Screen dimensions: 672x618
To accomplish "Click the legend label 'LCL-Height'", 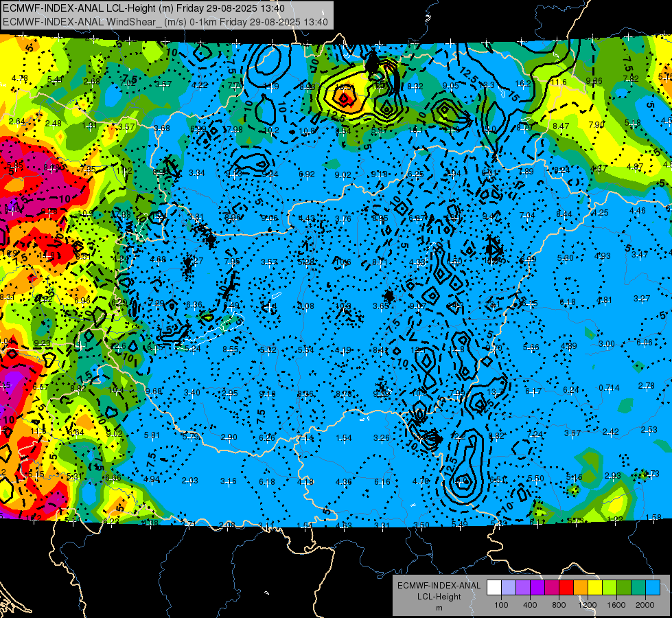I will pyautogui.click(x=439, y=597).
